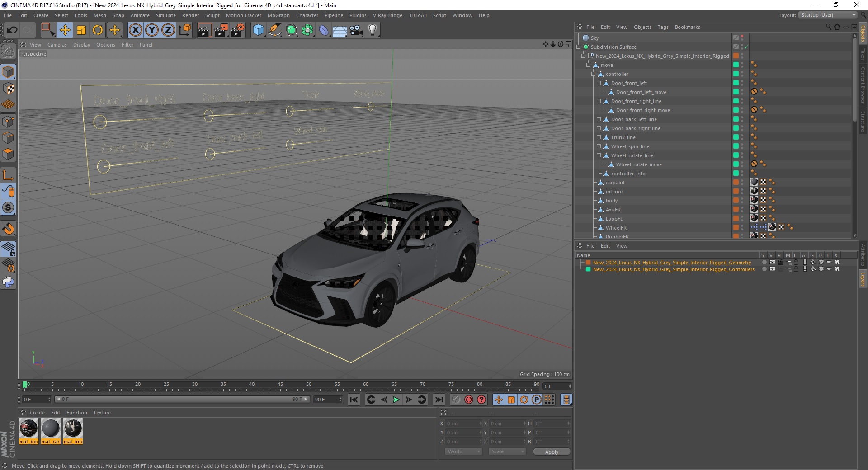Image resolution: width=868 pixels, height=470 pixels.
Task: Enable Axis mode L icon
Action: coord(8,175)
